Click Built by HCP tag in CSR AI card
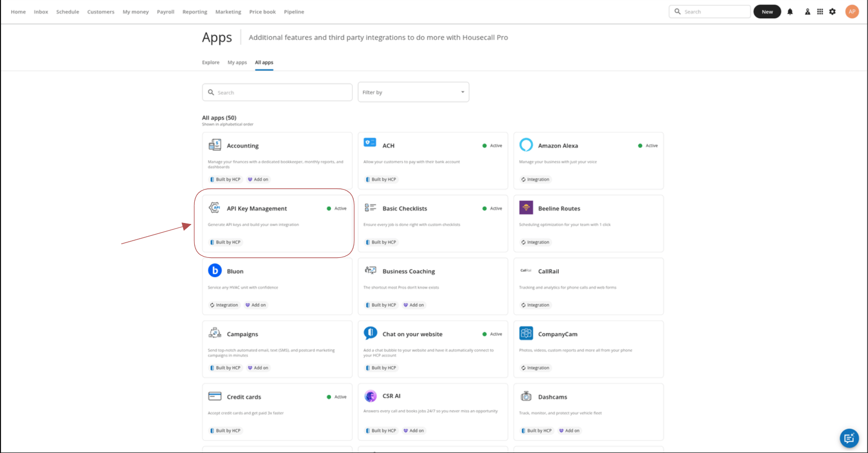This screenshot has width=868, height=453. [x=381, y=430]
